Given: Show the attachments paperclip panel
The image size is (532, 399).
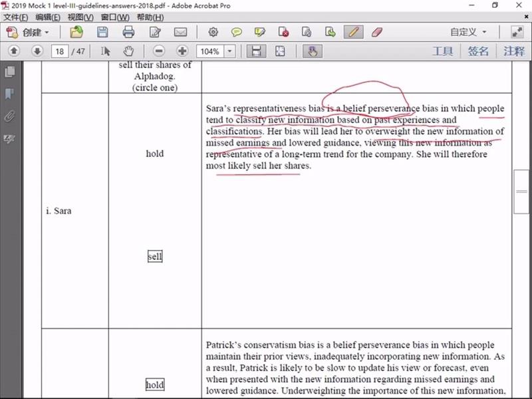Looking at the screenshot, I should [x=9, y=116].
